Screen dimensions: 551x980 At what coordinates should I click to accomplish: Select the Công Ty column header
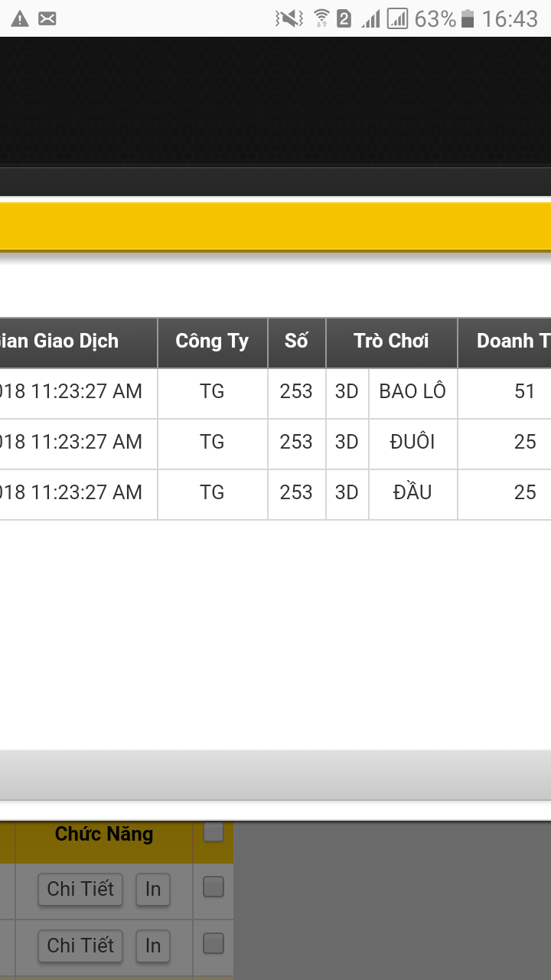point(213,341)
